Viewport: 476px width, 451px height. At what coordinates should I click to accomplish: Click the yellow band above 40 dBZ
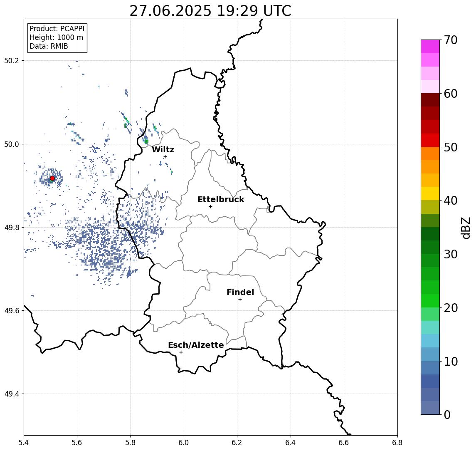point(430,193)
